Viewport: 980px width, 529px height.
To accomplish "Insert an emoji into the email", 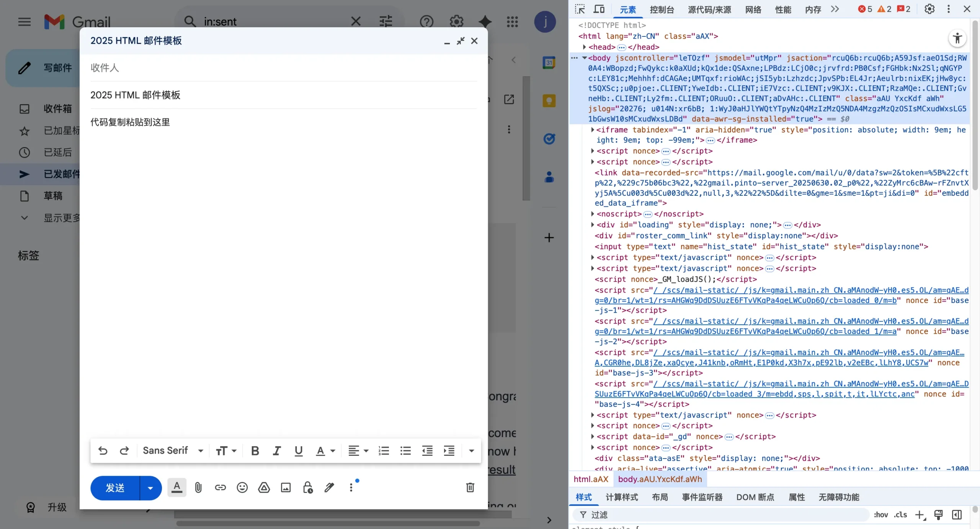I will [x=242, y=487].
